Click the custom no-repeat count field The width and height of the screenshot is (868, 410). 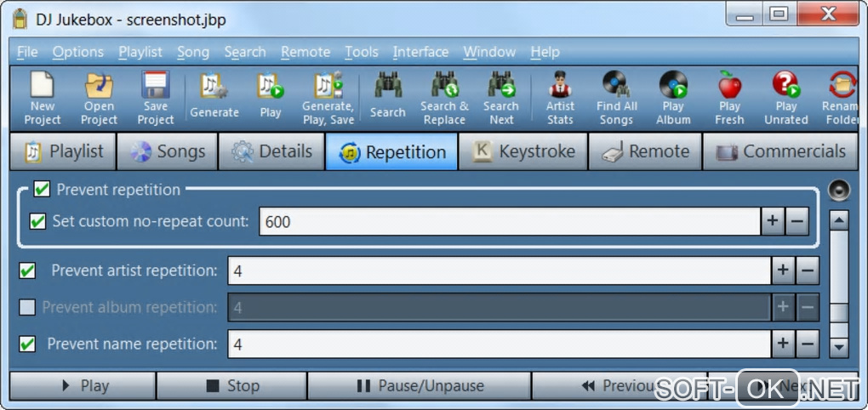pos(509,222)
